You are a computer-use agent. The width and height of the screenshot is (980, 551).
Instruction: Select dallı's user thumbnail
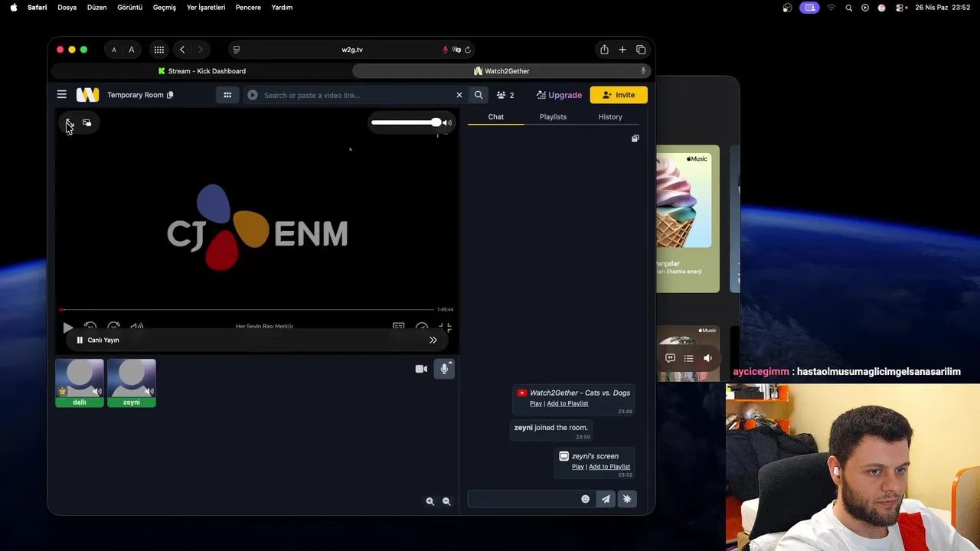pyautogui.click(x=80, y=383)
